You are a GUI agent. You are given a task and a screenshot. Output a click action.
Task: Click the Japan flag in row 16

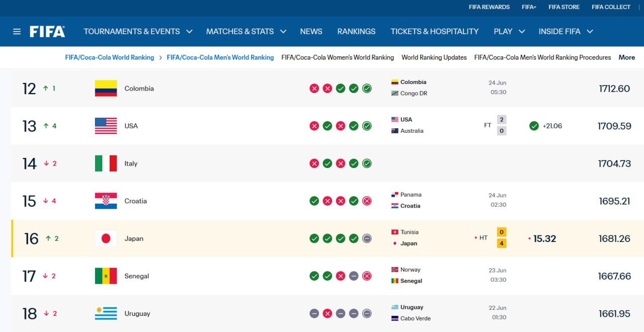click(106, 238)
